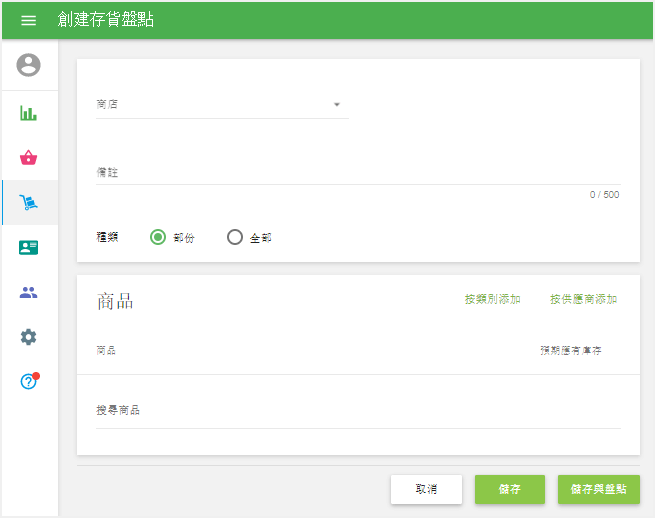
Task: Open the sales shopping basket icon
Action: click(x=29, y=157)
